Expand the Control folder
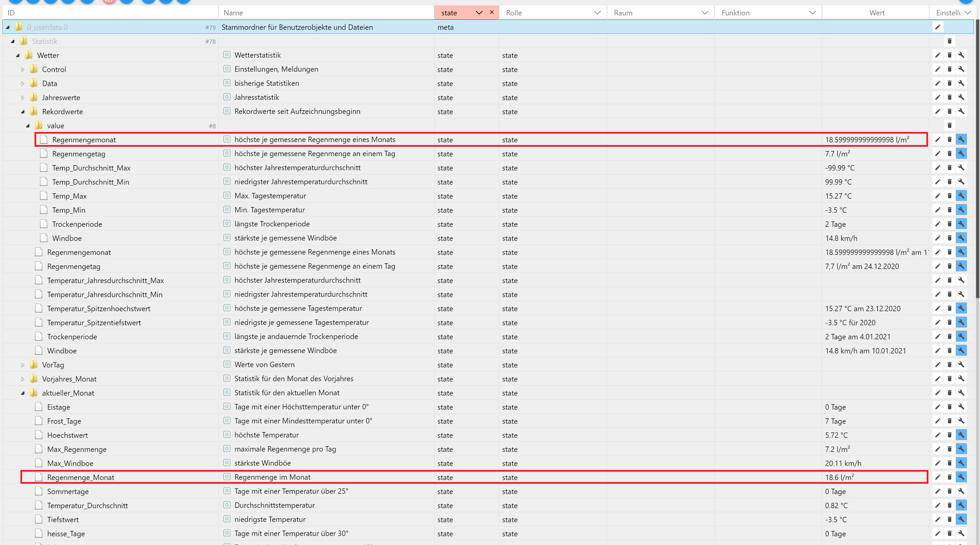980x545 pixels. click(x=23, y=70)
